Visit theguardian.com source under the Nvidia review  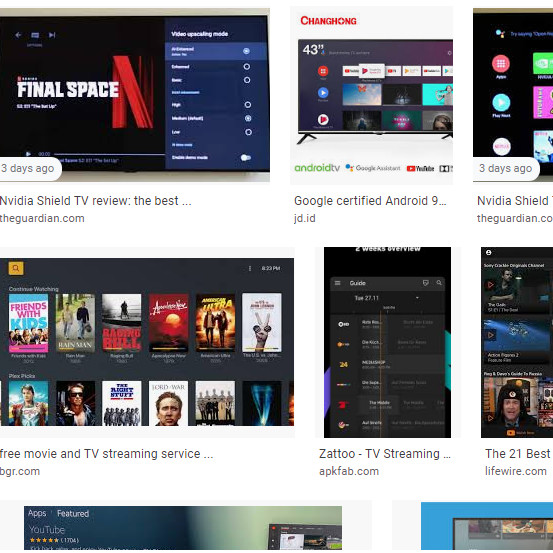42,218
